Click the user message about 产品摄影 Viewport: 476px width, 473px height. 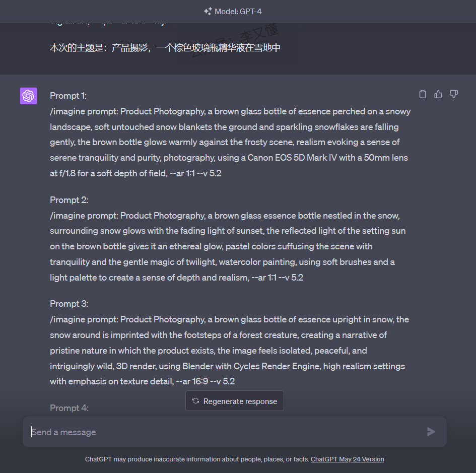165,48
